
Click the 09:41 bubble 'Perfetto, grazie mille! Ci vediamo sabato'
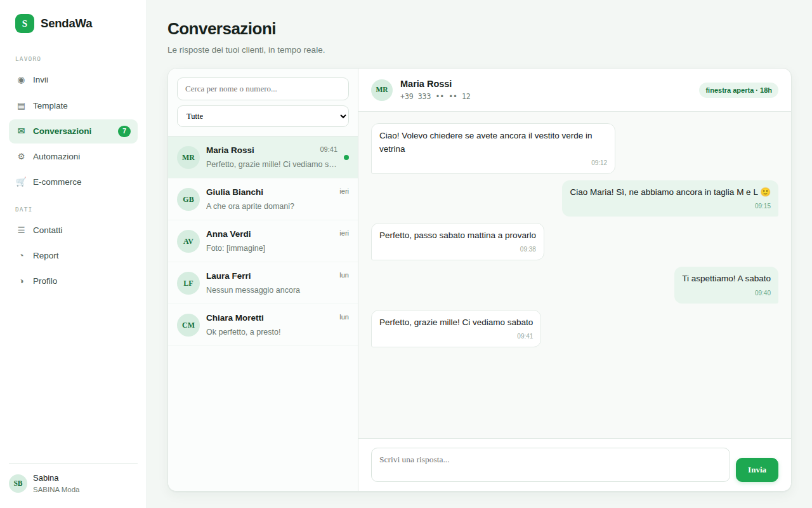click(x=456, y=328)
